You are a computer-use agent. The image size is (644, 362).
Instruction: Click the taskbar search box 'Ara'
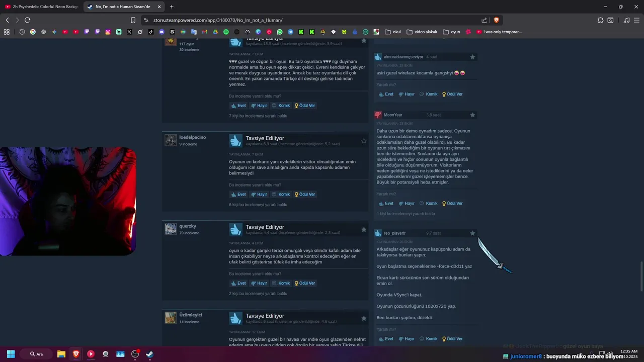coord(36,354)
